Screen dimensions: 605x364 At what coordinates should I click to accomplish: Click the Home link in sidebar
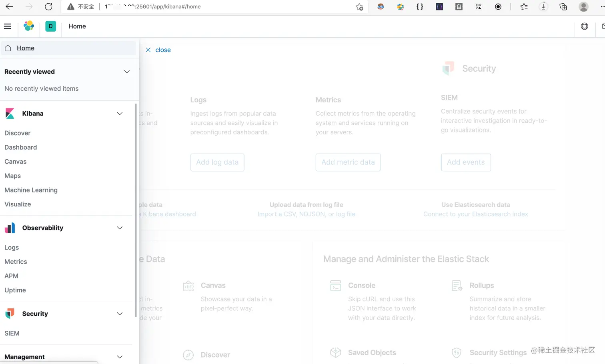26,48
